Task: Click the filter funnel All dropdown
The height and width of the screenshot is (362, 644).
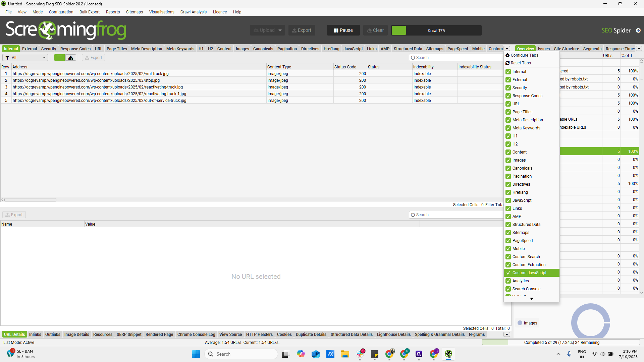Action: coord(25,58)
